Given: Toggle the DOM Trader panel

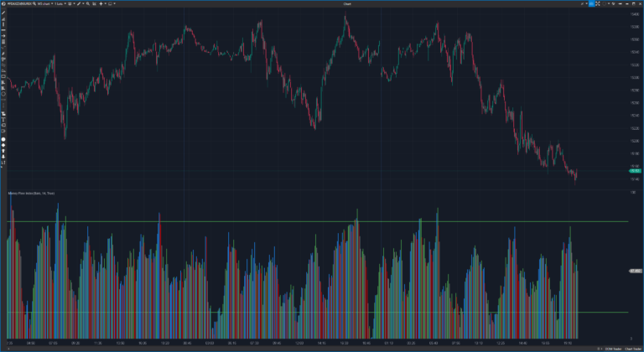Looking at the screenshot, I should pyautogui.click(x=611, y=348).
